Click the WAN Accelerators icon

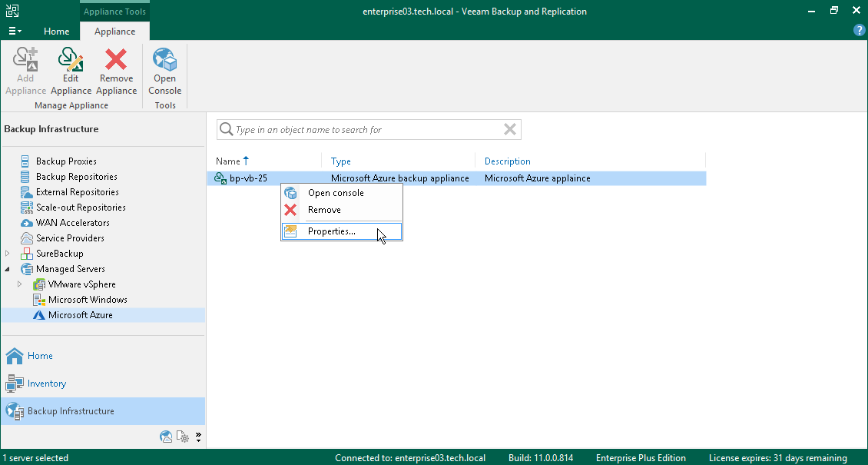[26, 223]
